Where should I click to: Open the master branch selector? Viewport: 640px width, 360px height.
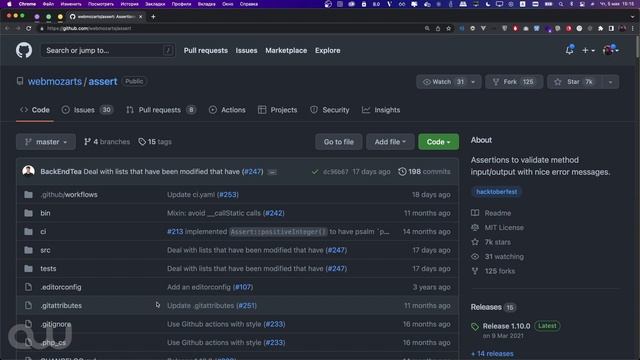pos(46,142)
